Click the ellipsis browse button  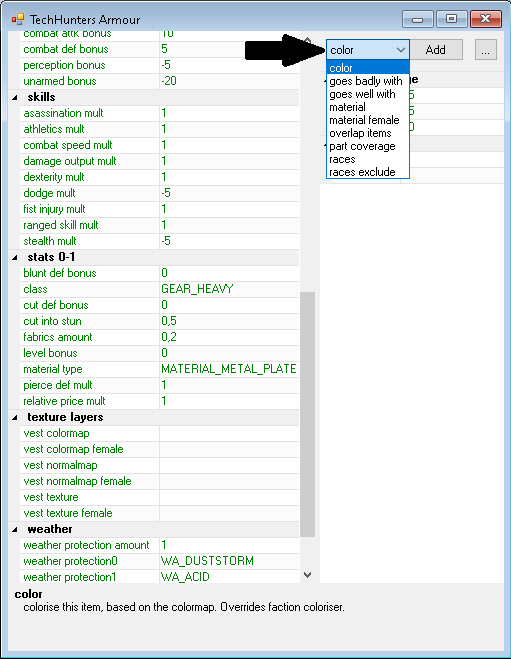point(486,50)
